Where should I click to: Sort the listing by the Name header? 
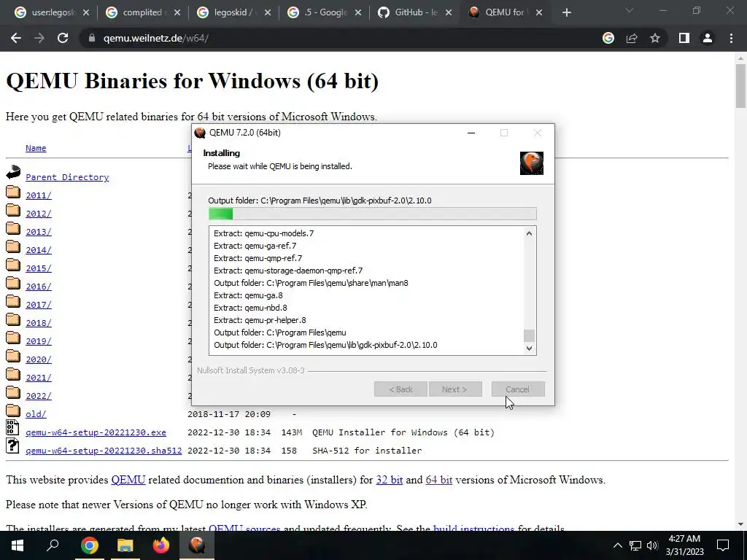(x=36, y=148)
